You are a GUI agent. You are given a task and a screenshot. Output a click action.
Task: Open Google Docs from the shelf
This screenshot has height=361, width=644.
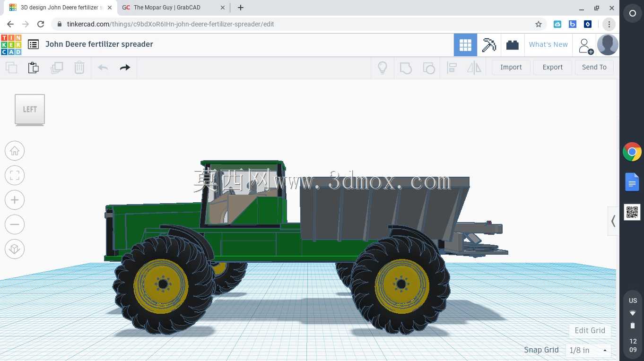click(632, 182)
